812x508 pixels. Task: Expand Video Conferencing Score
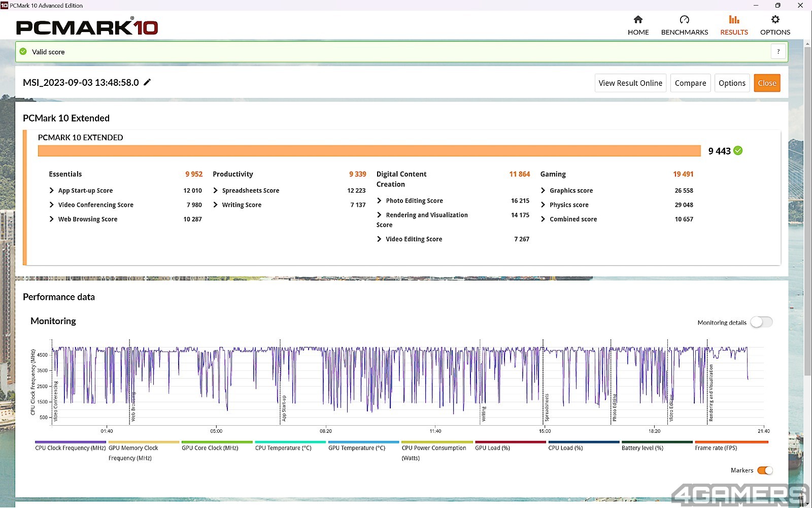pyautogui.click(x=52, y=205)
